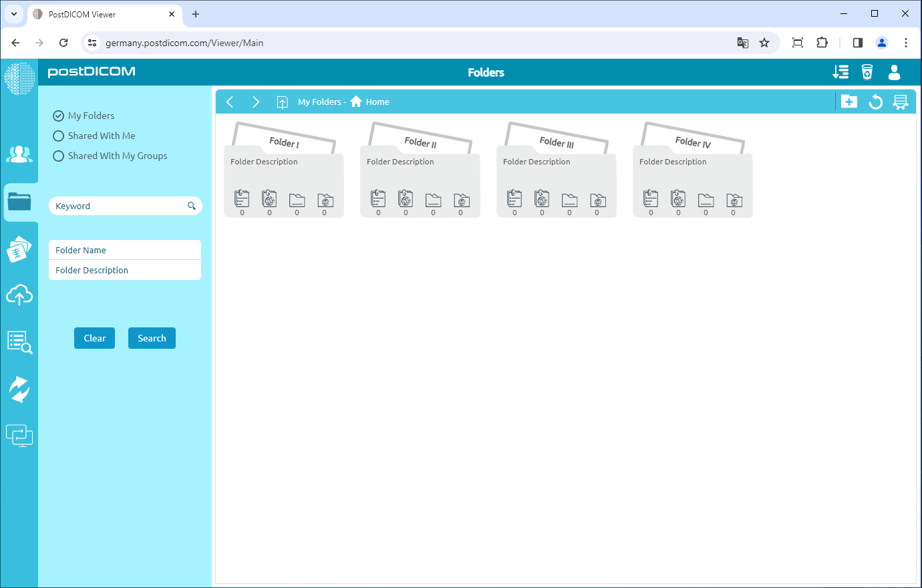
Task: Click the transfer arrows icon in the sidebar
Action: [19, 389]
